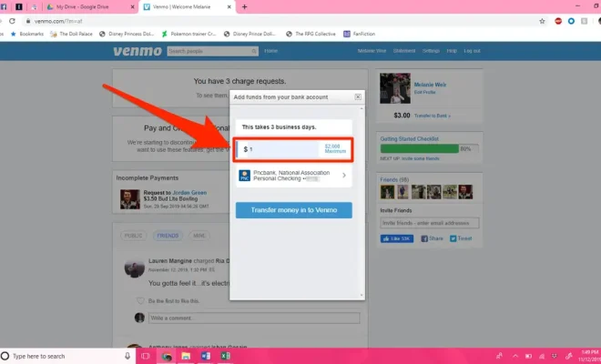
Task: Click the Venmo logo
Action: [x=138, y=51]
